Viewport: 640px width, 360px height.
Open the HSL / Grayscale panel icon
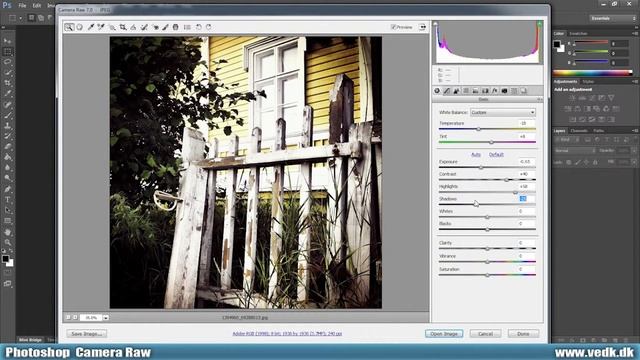466,91
